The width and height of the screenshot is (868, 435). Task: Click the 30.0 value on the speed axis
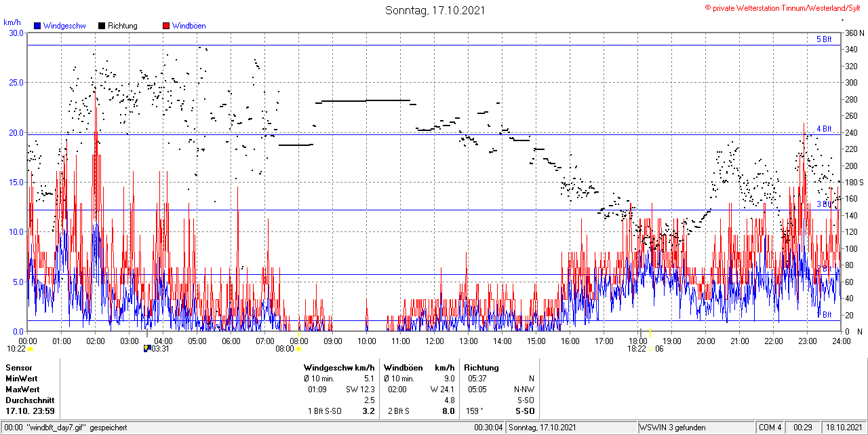tap(15, 33)
